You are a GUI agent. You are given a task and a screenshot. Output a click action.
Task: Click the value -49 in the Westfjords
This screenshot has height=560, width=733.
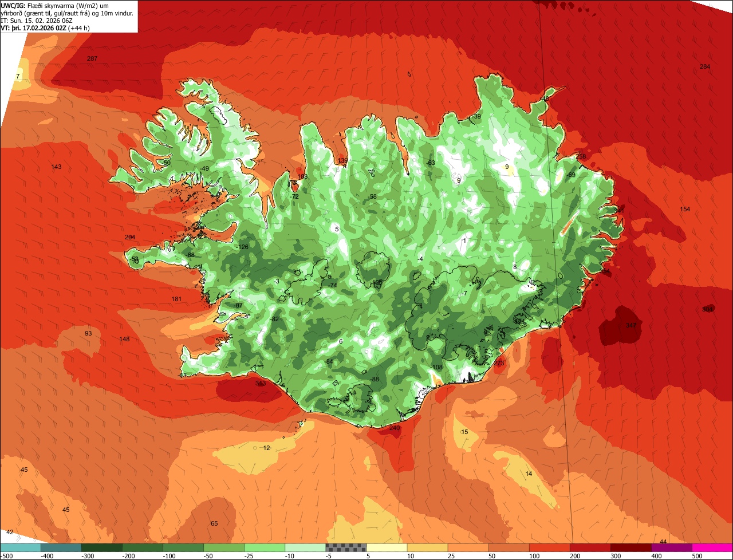click(x=204, y=168)
